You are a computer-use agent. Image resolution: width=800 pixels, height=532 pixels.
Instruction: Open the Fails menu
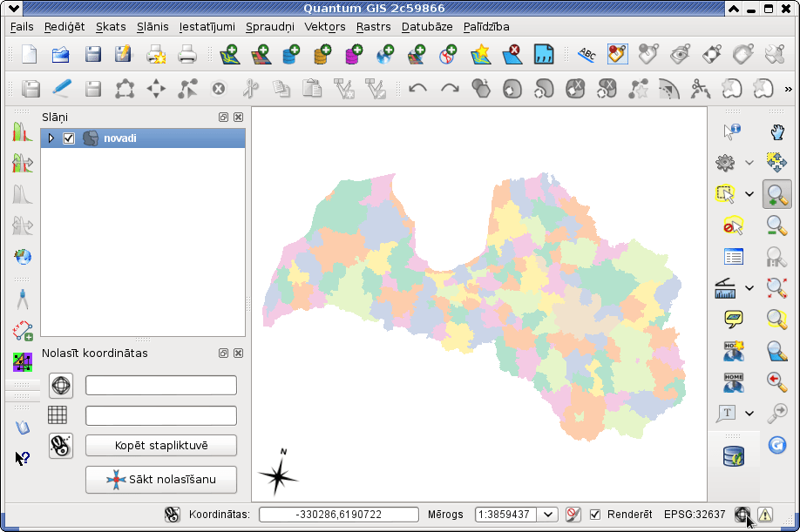tap(22, 26)
